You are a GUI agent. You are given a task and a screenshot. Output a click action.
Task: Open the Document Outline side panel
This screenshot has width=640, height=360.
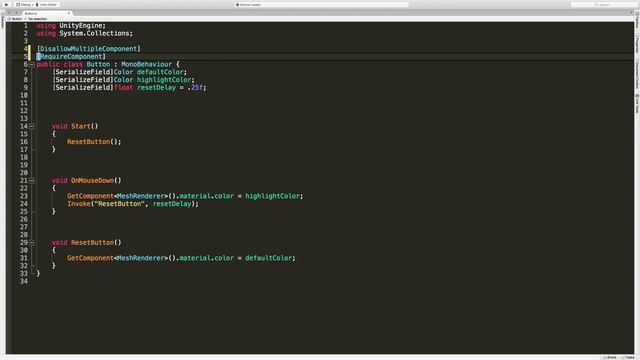[x=637, y=75]
